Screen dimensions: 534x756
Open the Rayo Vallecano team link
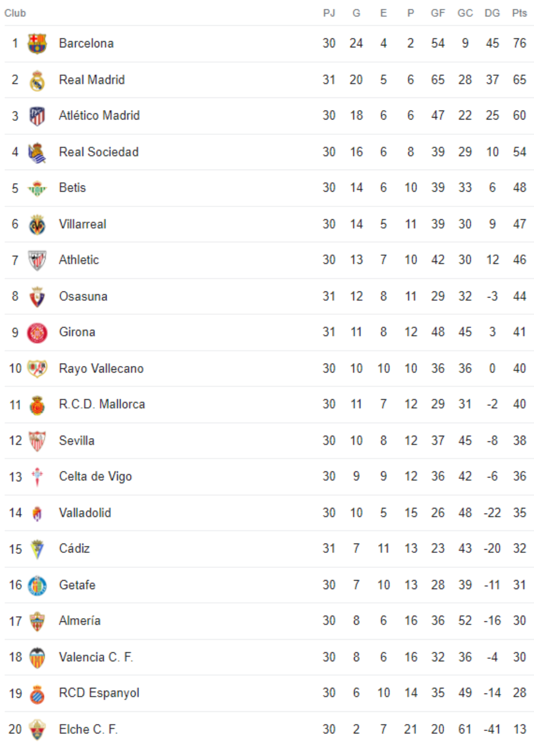click(101, 368)
